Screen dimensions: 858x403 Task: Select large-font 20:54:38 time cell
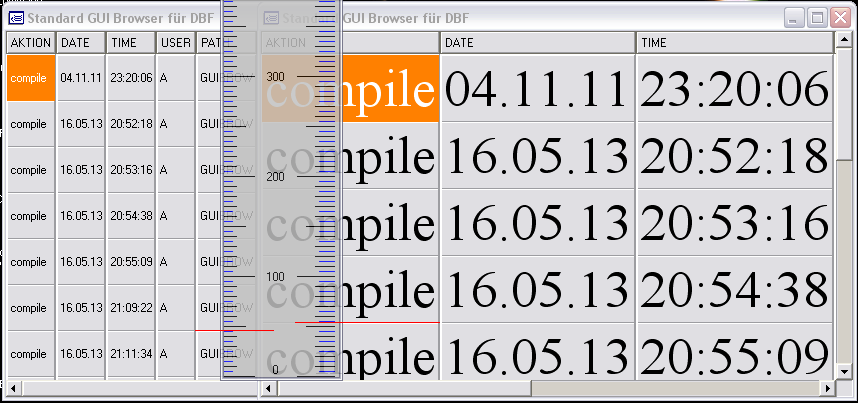734,289
